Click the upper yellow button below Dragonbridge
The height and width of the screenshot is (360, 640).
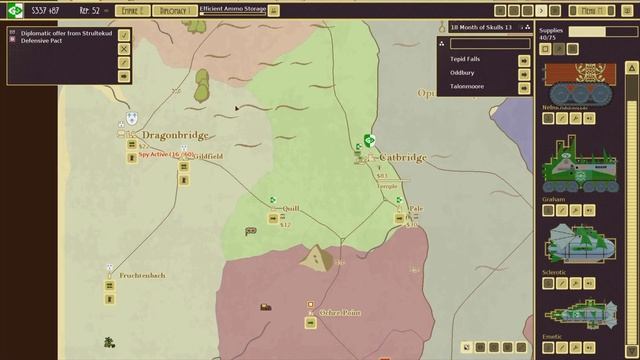[131, 144]
